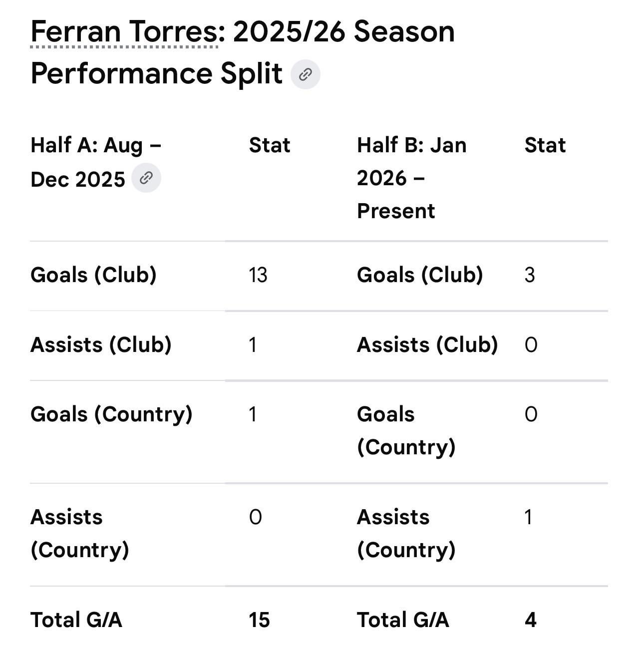Image resolution: width=644 pixels, height=651 pixels.
Task: Click the second Stat column header
Action: point(545,145)
